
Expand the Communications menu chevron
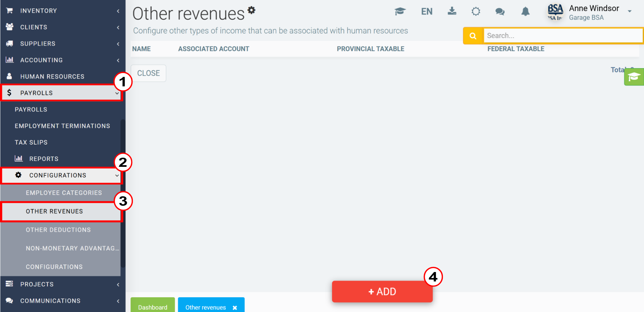[x=118, y=301]
